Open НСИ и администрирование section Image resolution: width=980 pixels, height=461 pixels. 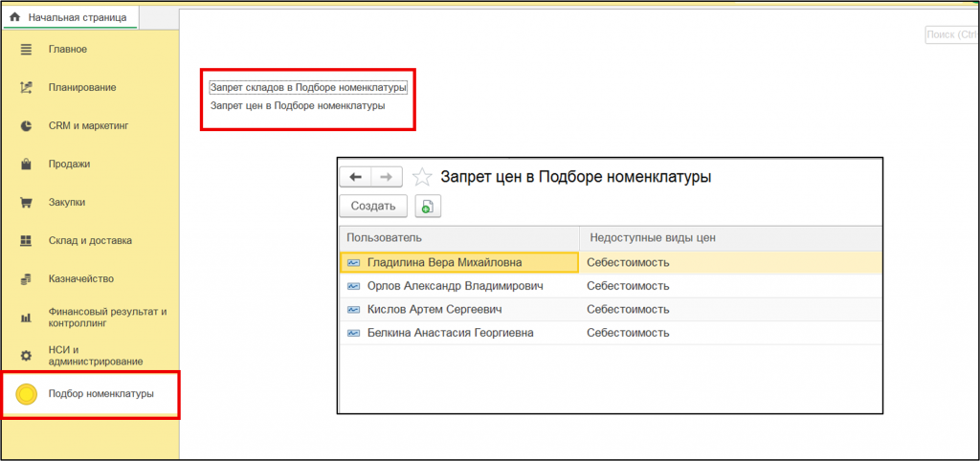pos(96,356)
